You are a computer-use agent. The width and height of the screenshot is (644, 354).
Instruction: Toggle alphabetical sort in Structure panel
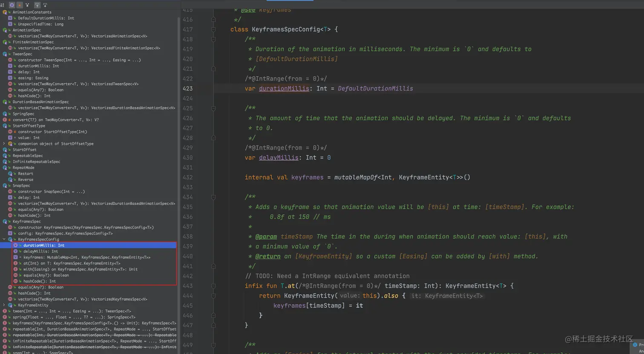(x=3, y=5)
